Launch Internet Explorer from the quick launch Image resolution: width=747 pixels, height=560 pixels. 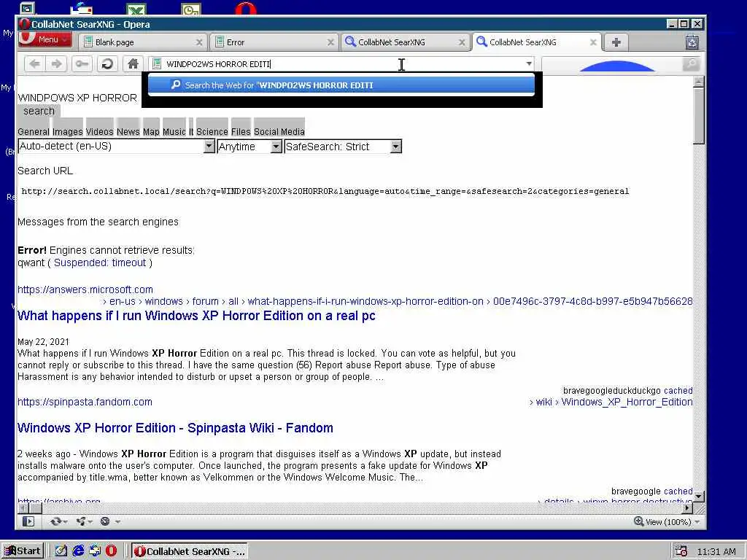(78, 551)
